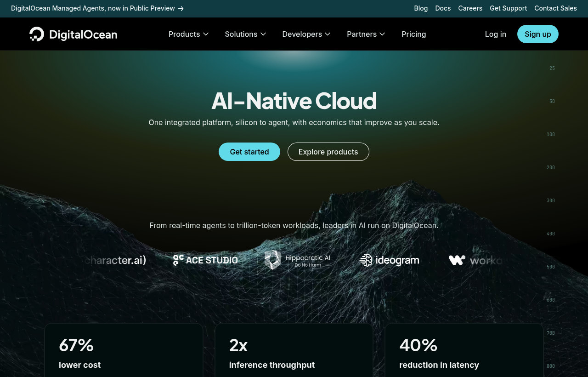Visit the Careers page

tap(470, 8)
